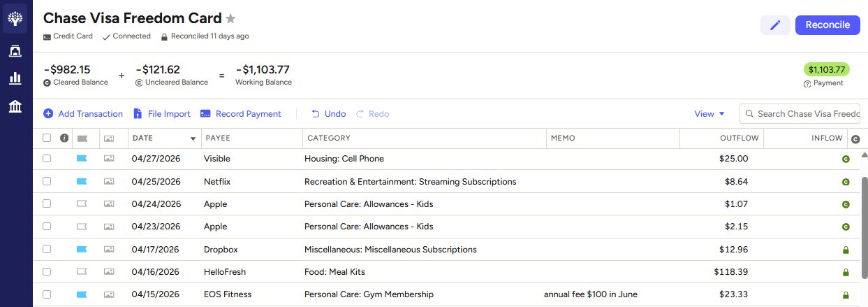Click the Reconcile button

click(x=827, y=25)
